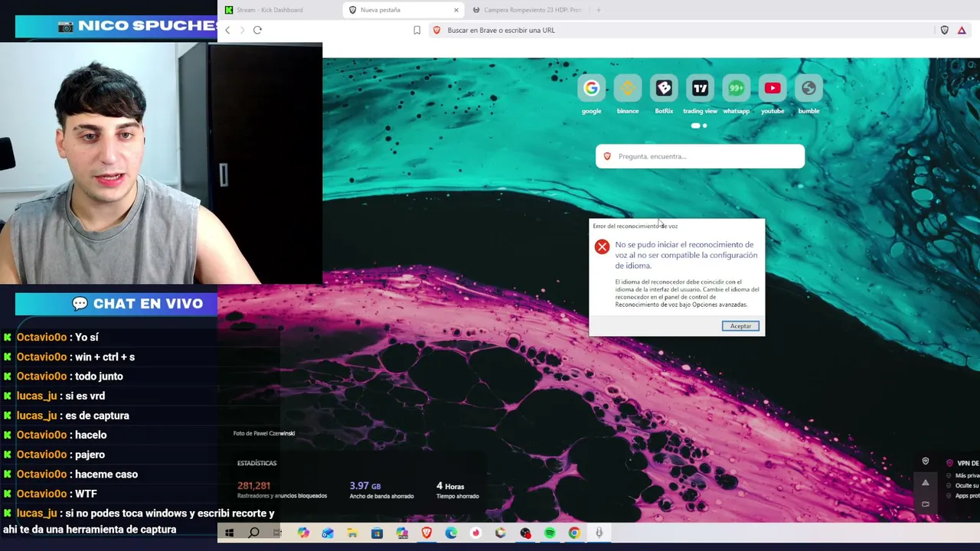Open the hexagon-logo app on the taskbar
The image size is (980, 551).
point(500,533)
